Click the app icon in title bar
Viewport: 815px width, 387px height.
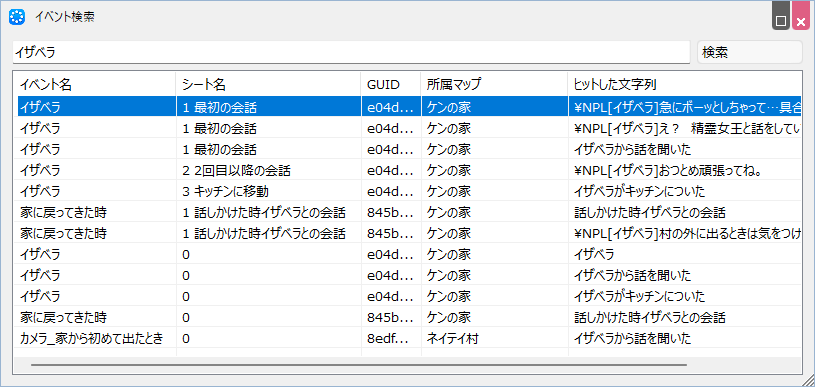[x=17, y=17]
